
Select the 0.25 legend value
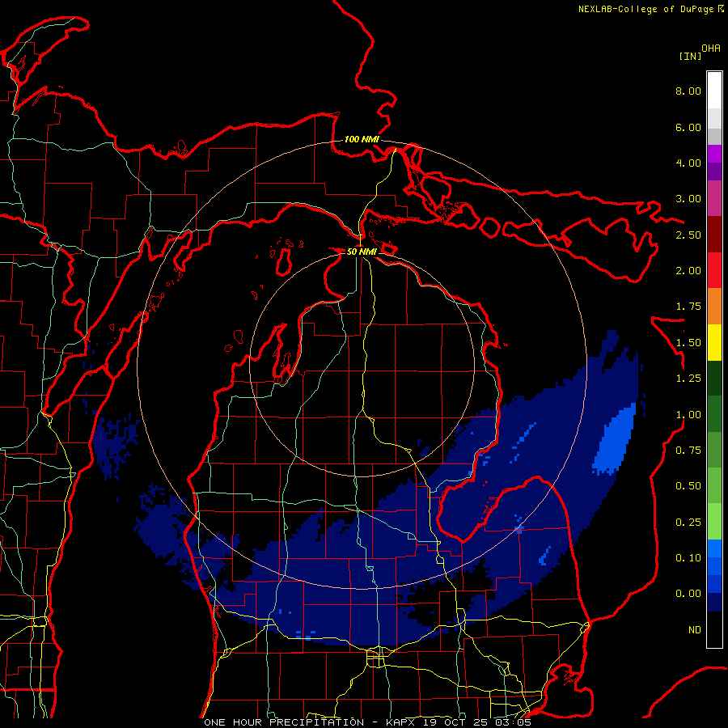click(x=688, y=523)
